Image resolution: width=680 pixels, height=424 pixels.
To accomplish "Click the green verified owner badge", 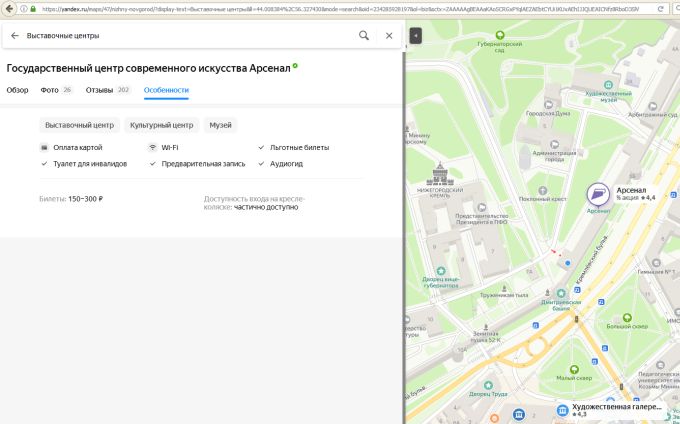I will tap(295, 66).
